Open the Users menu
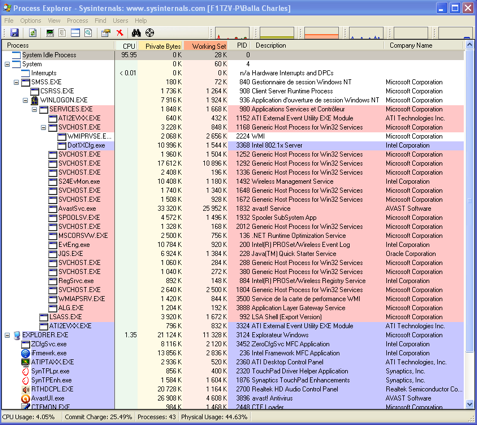The image size is (477, 425). pyautogui.click(x=120, y=21)
